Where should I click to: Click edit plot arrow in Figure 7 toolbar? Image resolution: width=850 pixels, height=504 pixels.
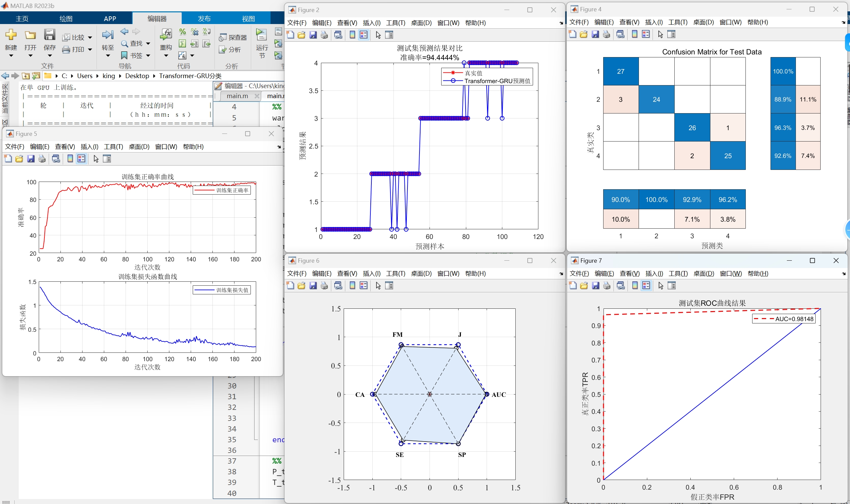pos(660,286)
